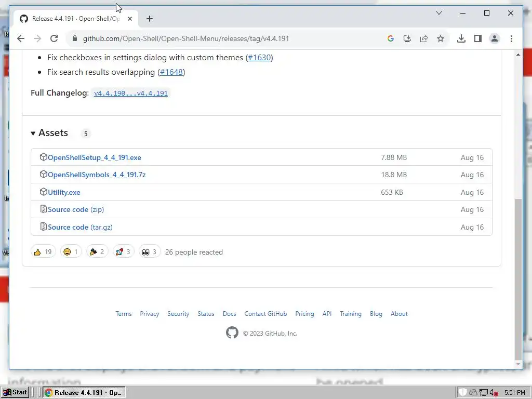Collapse the Assets section
Screen dimensions: 532x399
[49, 132]
